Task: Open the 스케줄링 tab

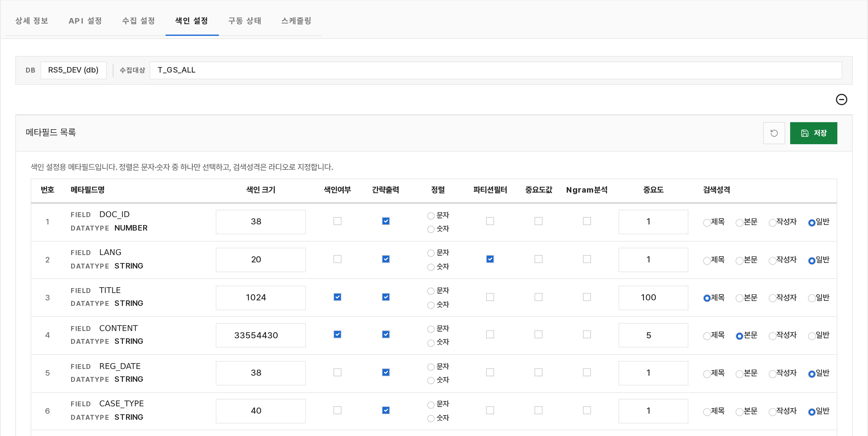Action: (296, 21)
